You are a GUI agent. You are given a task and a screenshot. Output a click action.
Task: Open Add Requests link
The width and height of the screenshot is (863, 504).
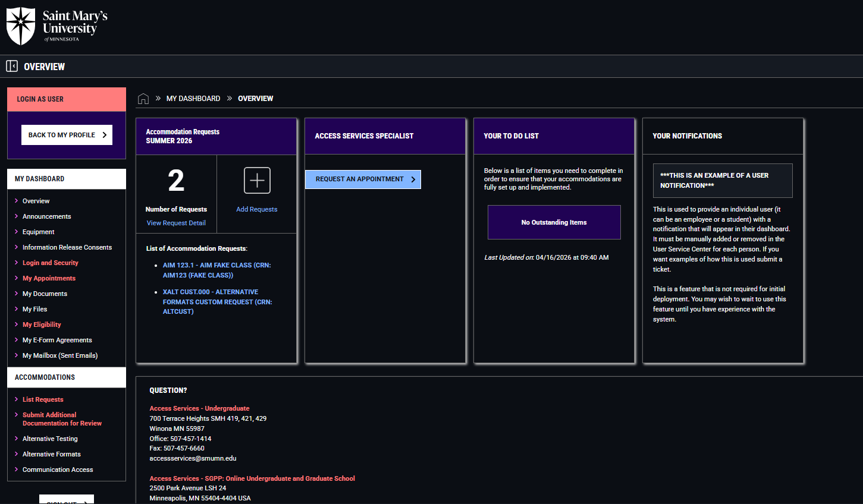click(257, 209)
